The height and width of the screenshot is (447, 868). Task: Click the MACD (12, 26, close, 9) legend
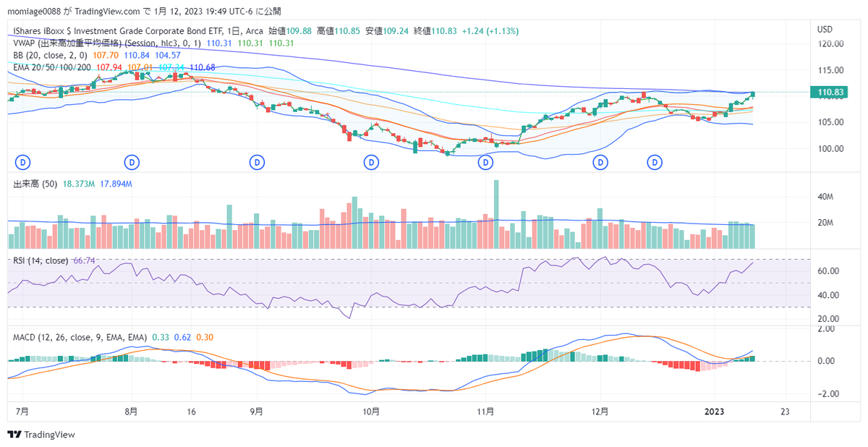click(80, 338)
